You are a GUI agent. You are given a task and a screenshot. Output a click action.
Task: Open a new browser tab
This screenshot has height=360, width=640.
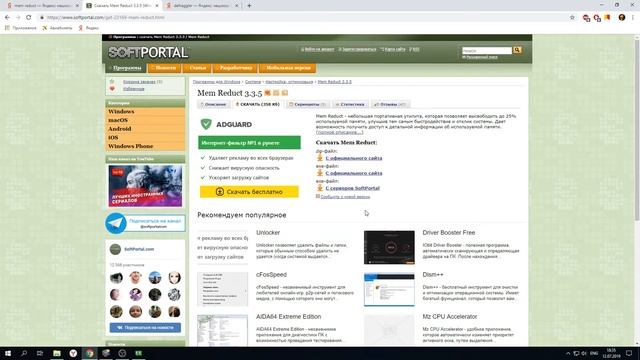tap(249, 6)
